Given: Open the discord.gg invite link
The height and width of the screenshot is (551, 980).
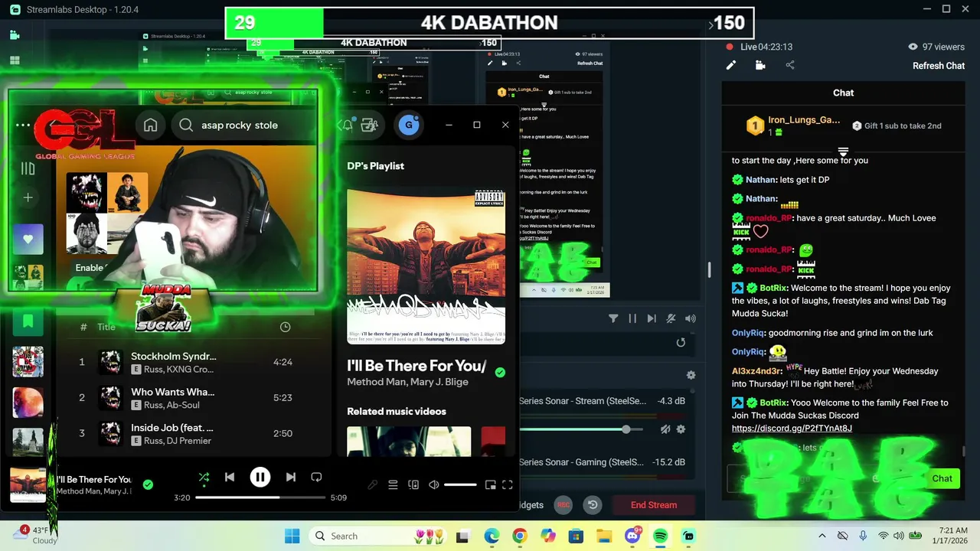Looking at the screenshot, I should pos(792,429).
